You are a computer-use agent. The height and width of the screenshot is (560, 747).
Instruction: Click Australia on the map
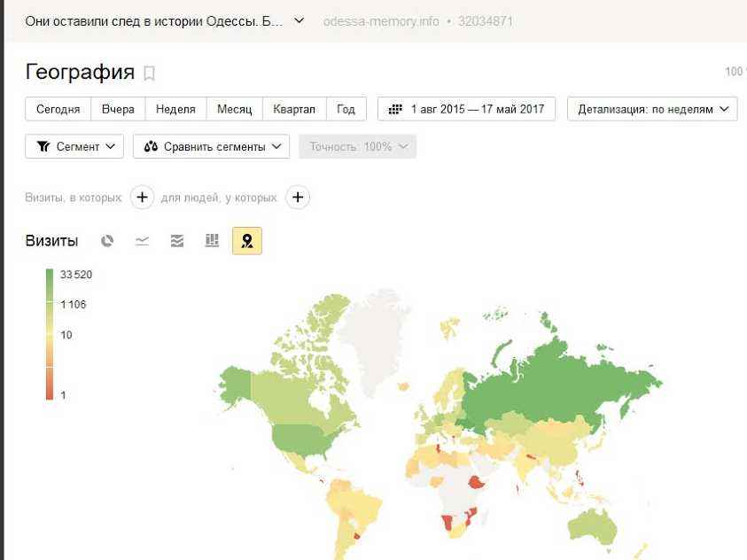click(x=592, y=526)
